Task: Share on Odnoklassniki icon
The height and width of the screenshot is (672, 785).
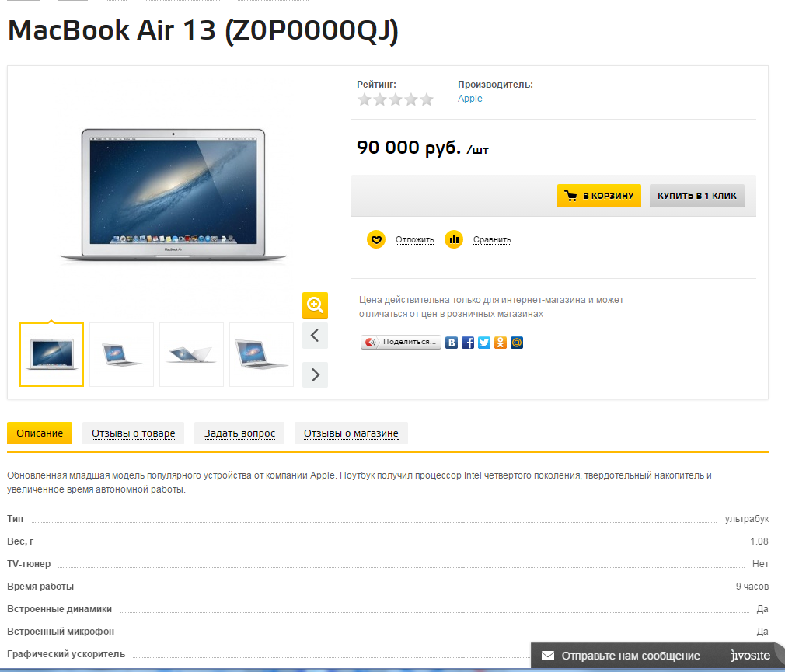Action: coord(500,343)
